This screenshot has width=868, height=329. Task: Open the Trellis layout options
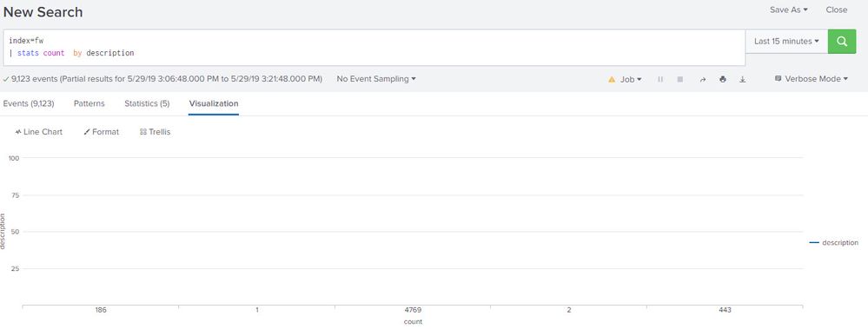click(155, 132)
